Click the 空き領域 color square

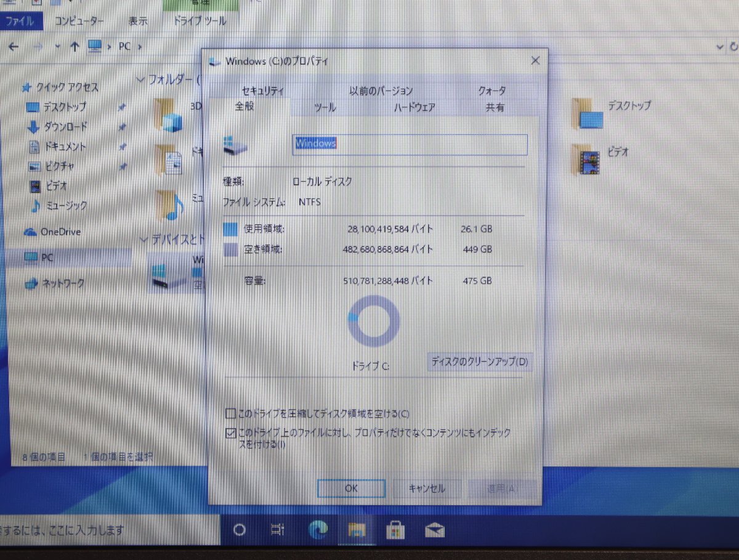(230, 250)
